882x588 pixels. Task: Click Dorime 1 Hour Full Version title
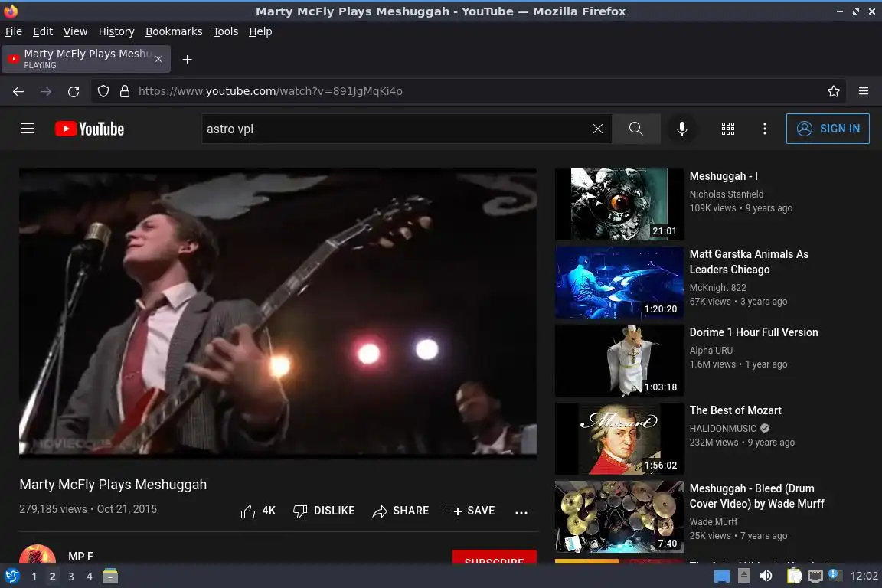pos(753,332)
